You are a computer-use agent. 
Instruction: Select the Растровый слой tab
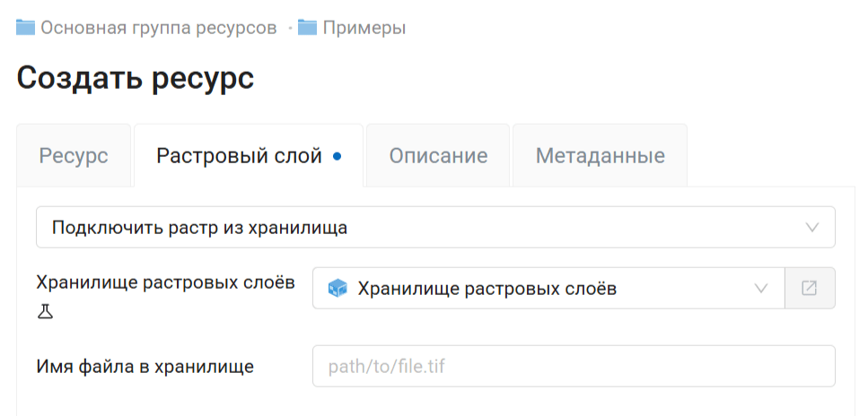pyautogui.click(x=239, y=156)
